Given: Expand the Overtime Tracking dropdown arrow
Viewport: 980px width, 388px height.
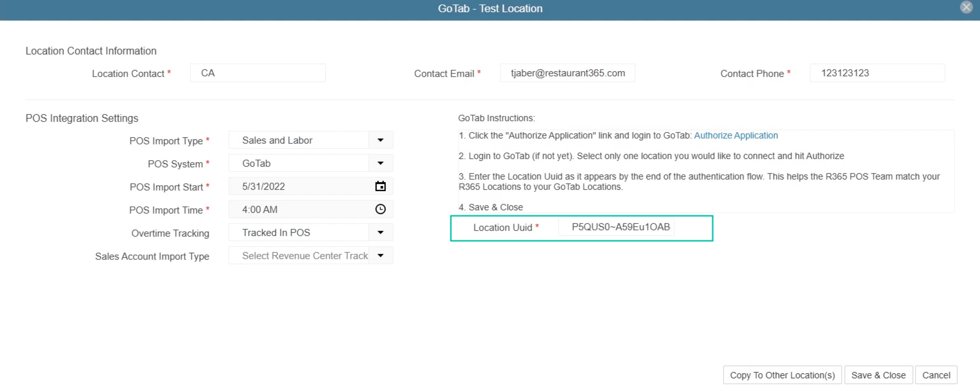Looking at the screenshot, I should coord(380,232).
